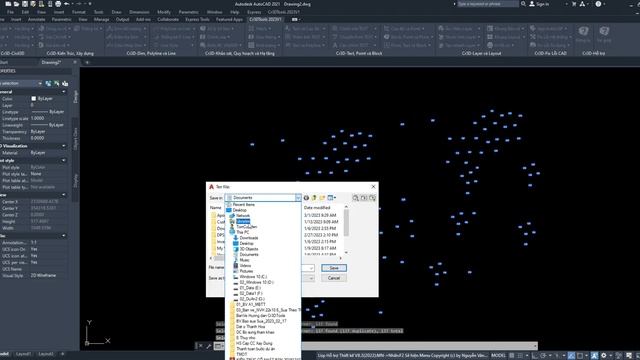Open Save as type dropdown arrow
This screenshot has height=360, width=640.
click(x=311, y=278)
